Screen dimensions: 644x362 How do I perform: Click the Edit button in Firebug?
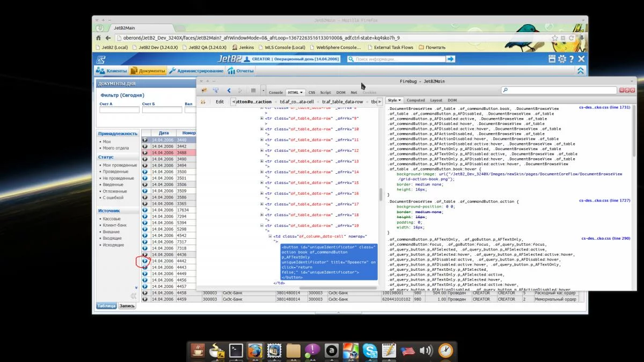[220, 101]
